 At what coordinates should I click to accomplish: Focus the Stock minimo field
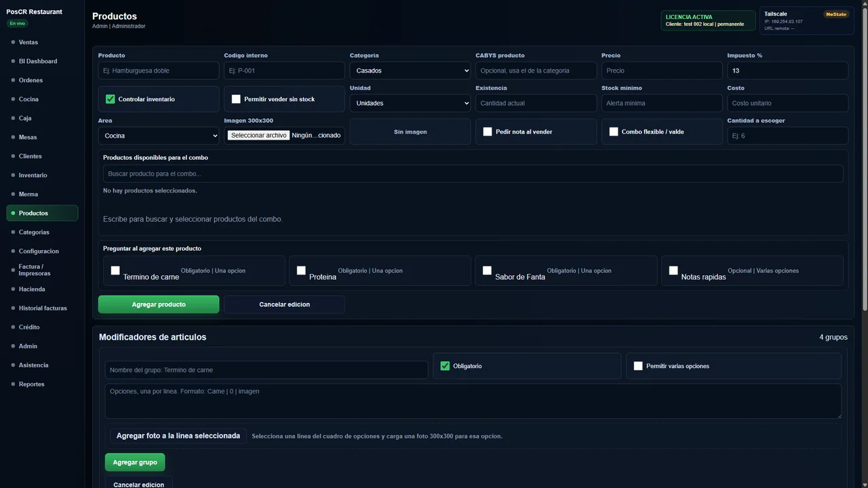[x=662, y=103]
